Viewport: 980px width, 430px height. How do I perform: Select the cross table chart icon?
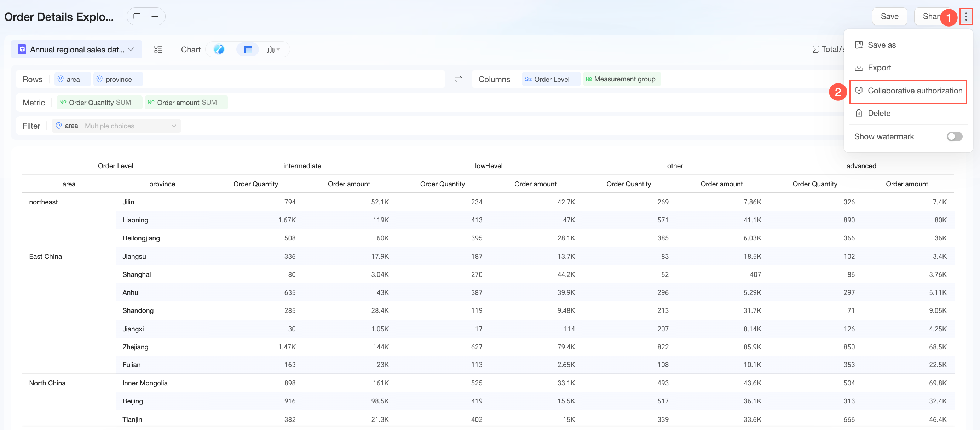click(x=248, y=50)
